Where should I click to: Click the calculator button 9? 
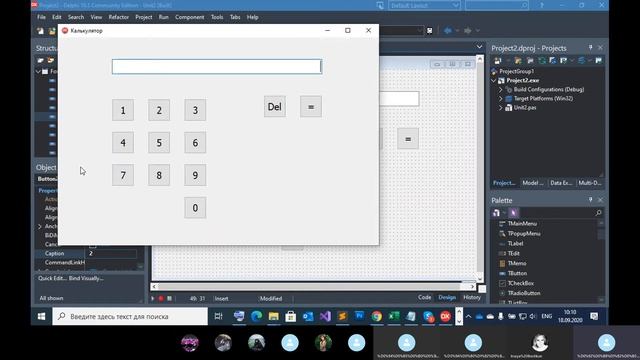195,176
